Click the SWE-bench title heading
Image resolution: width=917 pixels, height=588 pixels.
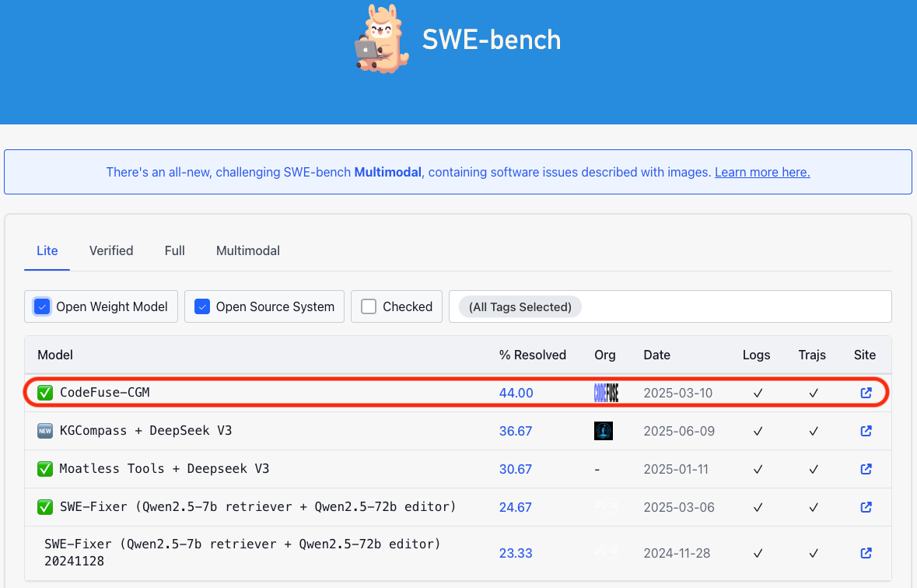(x=492, y=40)
